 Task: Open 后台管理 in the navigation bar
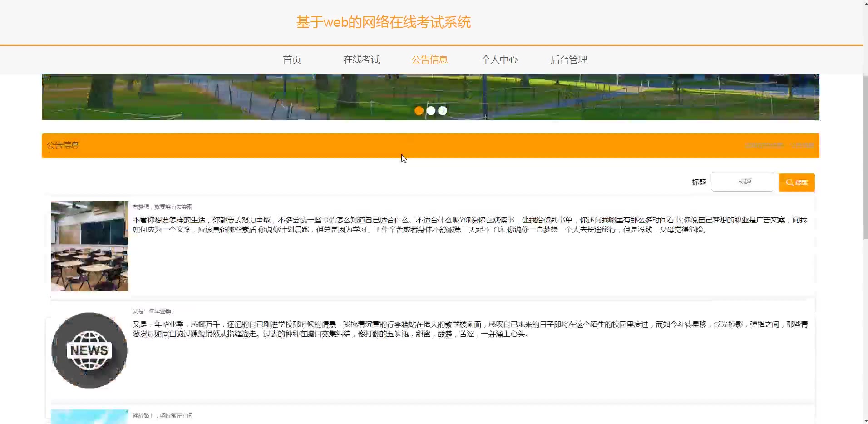tap(569, 59)
